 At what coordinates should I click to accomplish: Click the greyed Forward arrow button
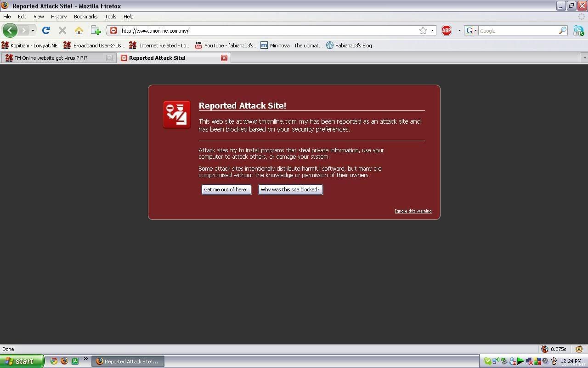[23, 30]
